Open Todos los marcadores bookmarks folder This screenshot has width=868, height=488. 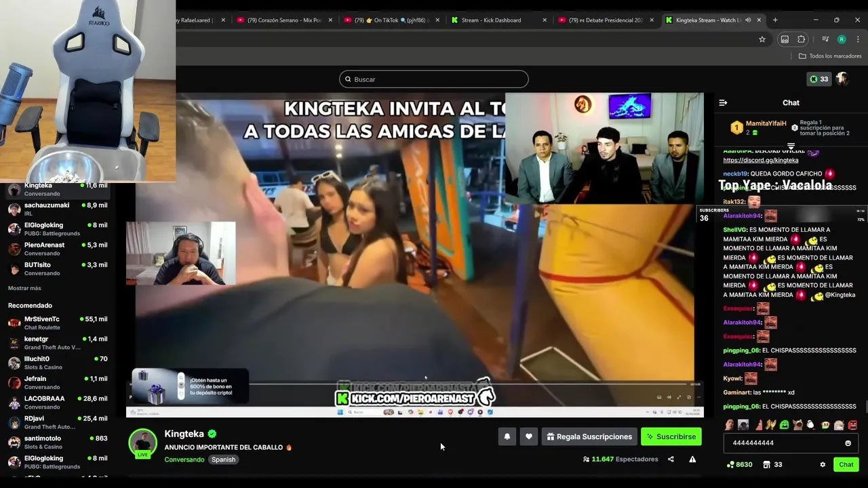point(830,56)
